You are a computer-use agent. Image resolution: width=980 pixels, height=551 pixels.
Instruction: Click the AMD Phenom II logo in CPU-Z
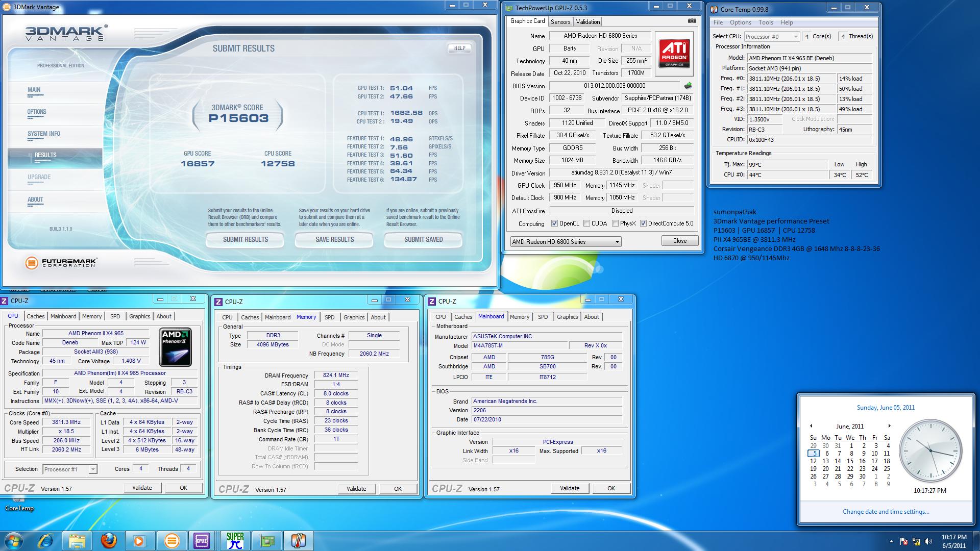point(175,347)
